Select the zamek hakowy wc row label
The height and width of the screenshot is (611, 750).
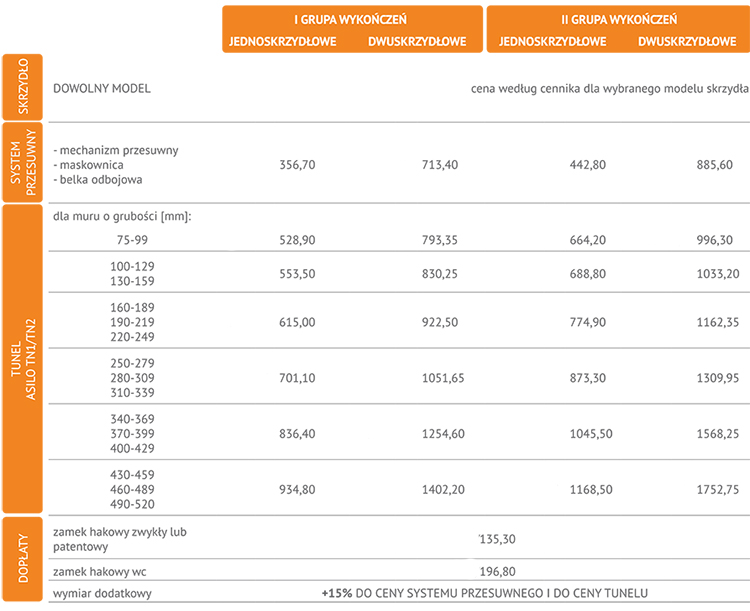99,572
